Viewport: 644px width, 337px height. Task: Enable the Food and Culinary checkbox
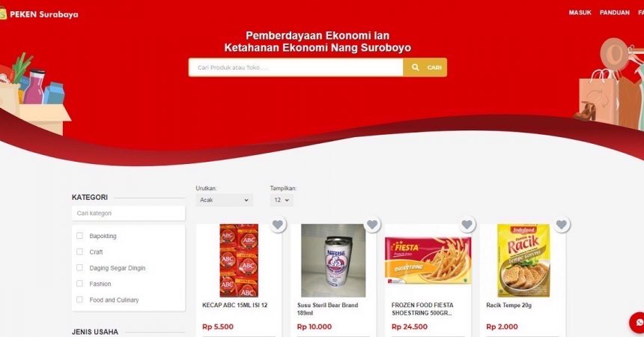[x=79, y=300]
